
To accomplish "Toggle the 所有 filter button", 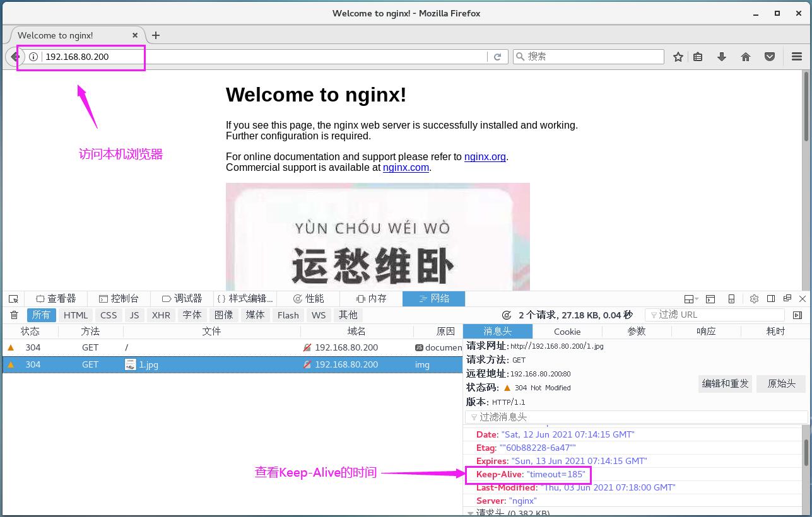I will [42, 315].
